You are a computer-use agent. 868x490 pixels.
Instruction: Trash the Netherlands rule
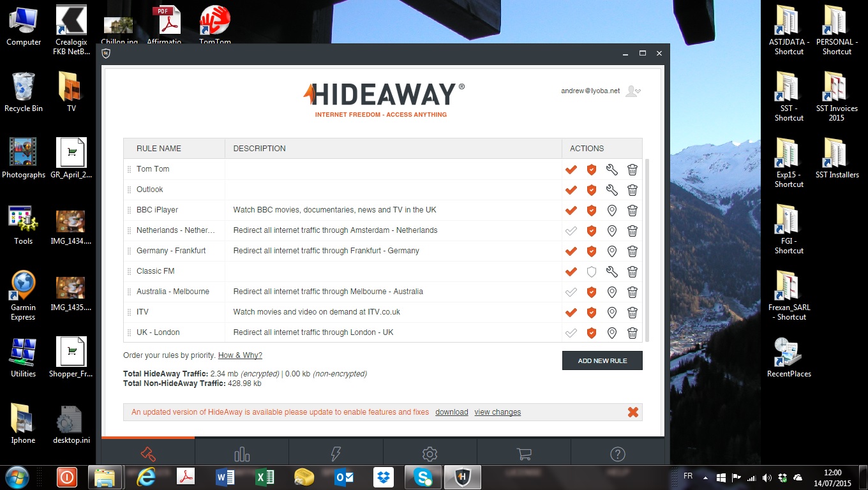(x=632, y=231)
